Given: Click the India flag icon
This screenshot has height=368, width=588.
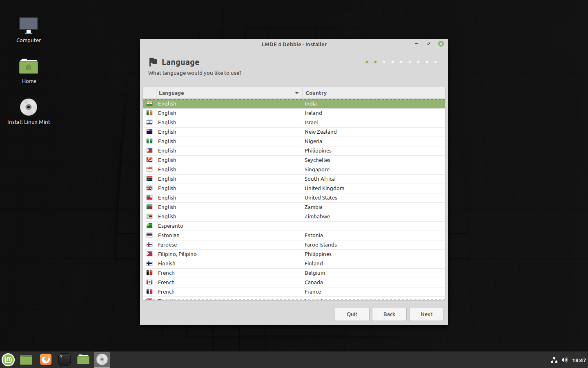Looking at the screenshot, I should [149, 103].
